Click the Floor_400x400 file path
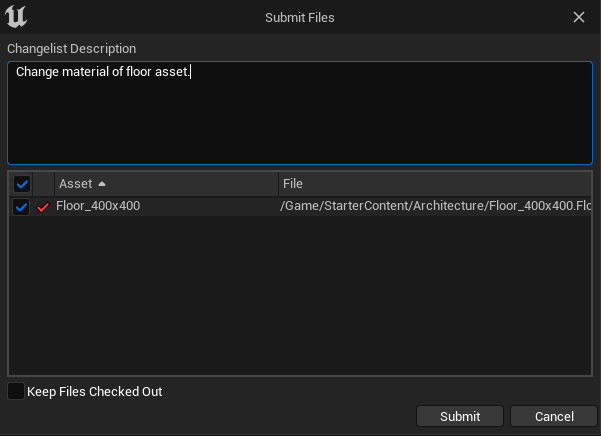 coord(435,206)
